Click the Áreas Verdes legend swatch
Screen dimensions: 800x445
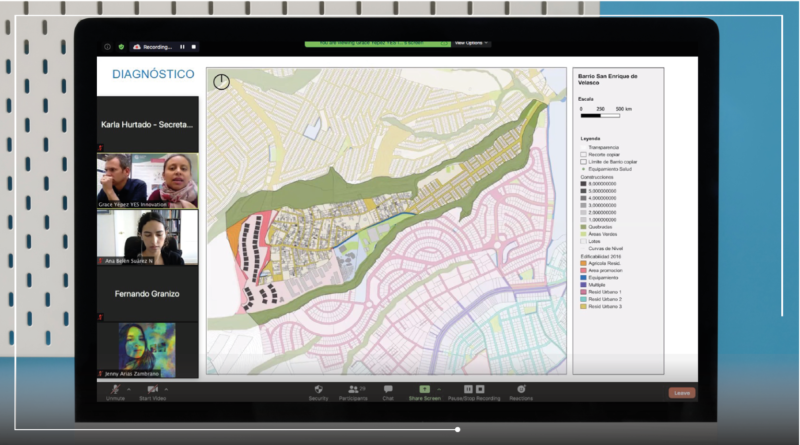click(583, 234)
